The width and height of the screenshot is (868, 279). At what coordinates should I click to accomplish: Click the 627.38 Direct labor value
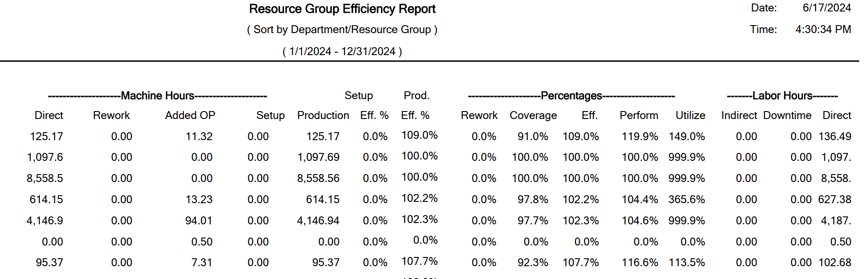pos(835,200)
